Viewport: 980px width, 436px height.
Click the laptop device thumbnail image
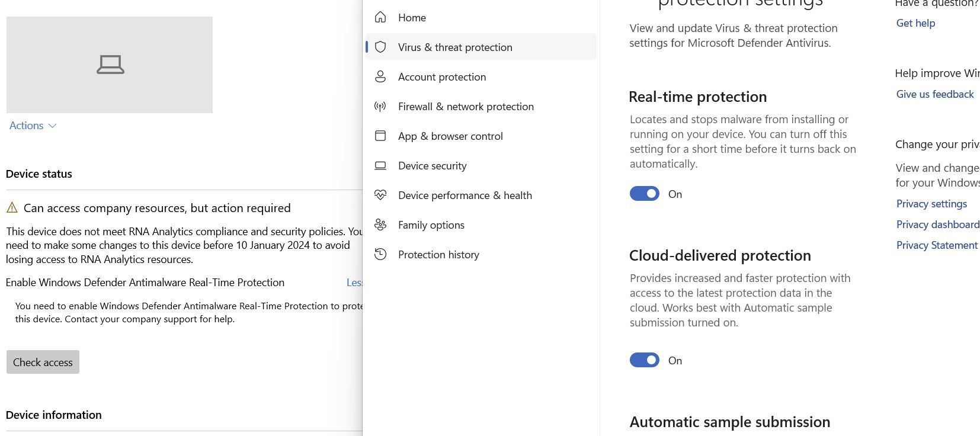point(110,65)
